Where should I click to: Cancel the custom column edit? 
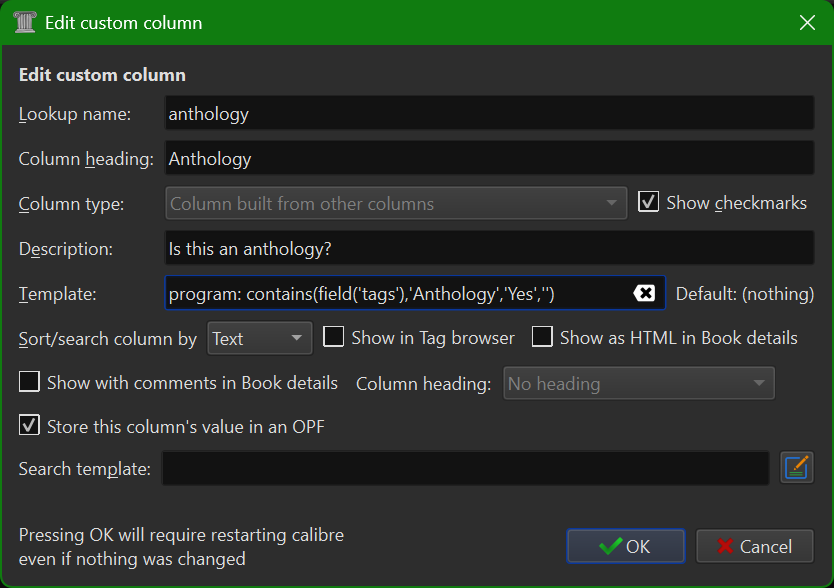(754, 546)
